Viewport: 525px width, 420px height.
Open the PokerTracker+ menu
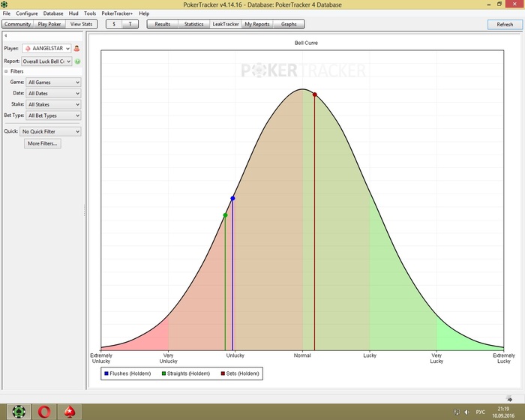click(117, 13)
